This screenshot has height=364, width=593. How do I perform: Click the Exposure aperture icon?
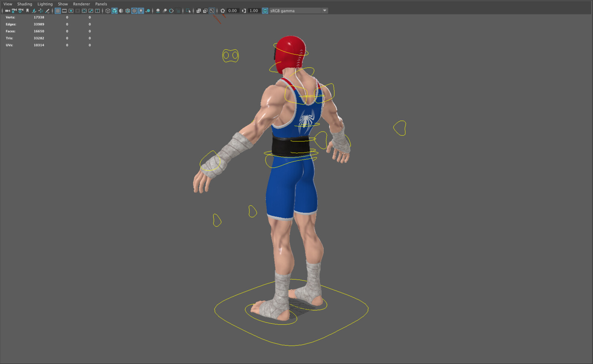pos(223,11)
